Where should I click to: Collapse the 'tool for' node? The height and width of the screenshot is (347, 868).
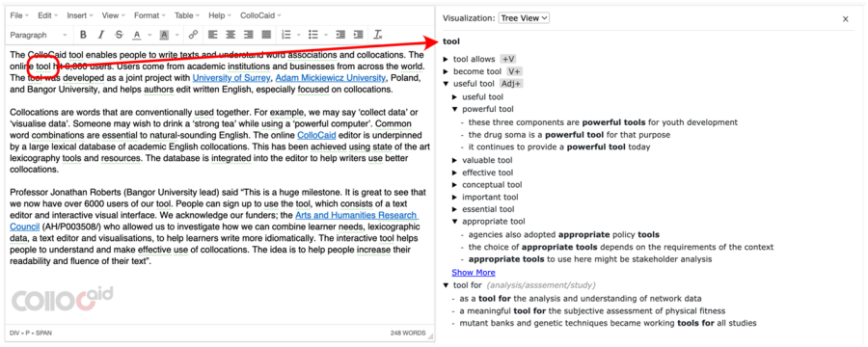click(446, 285)
